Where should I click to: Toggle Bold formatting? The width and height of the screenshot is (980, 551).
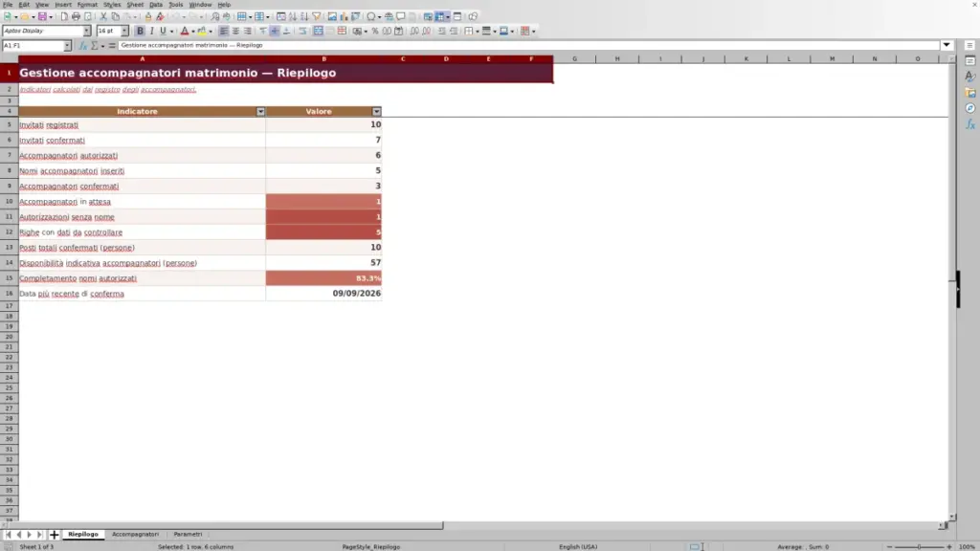(x=140, y=32)
